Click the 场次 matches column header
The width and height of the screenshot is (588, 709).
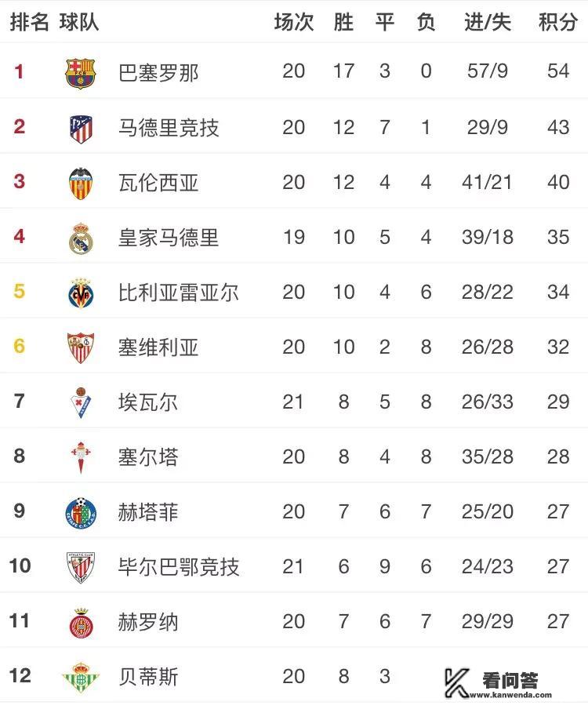[x=293, y=22]
